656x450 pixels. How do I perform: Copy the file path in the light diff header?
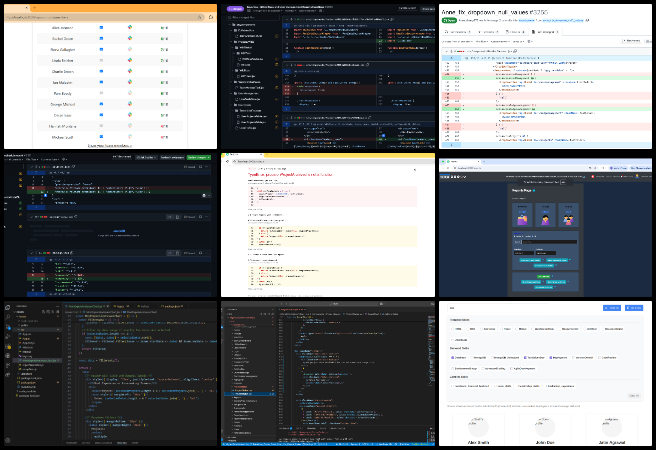click(x=515, y=51)
